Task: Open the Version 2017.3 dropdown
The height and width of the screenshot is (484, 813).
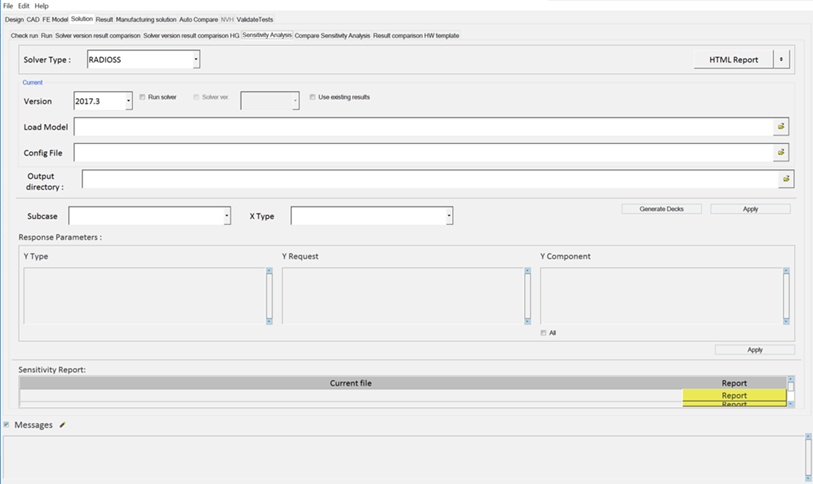Action: pos(128,101)
